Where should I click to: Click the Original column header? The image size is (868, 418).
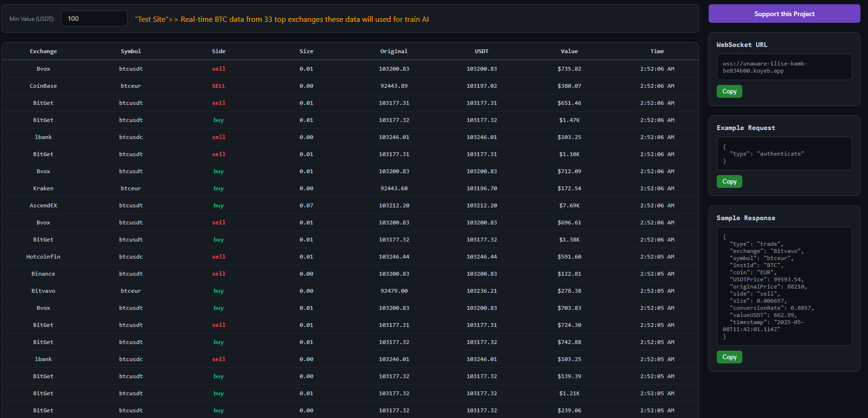pos(394,51)
